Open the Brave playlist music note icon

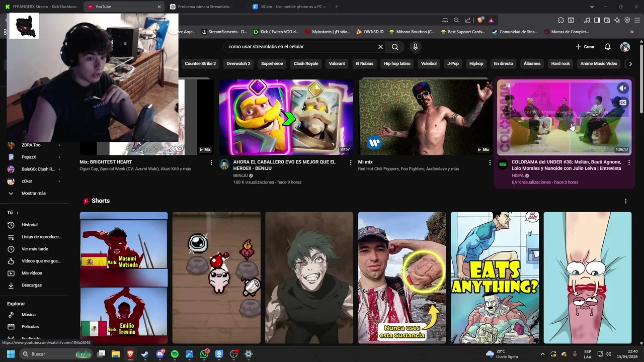(587, 20)
